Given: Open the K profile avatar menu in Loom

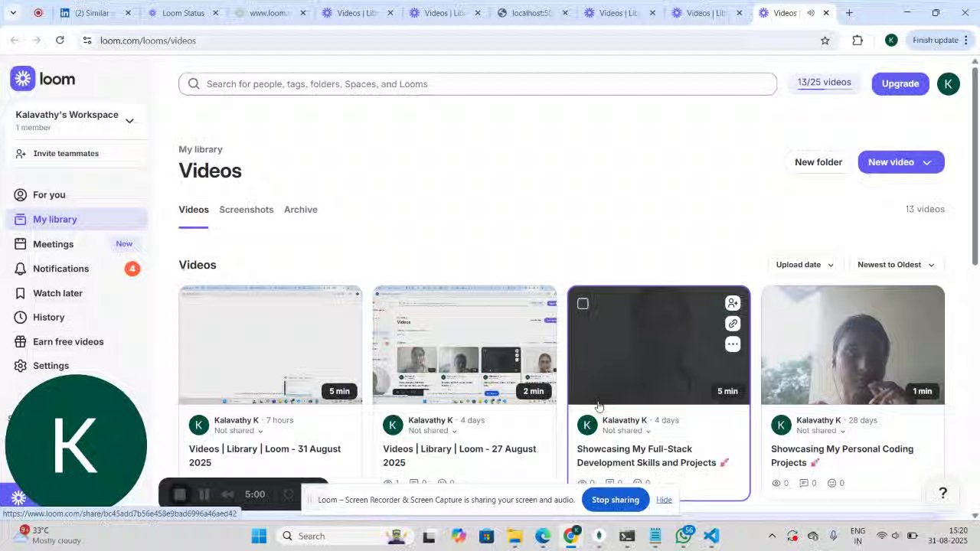Looking at the screenshot, I should (949, 83).
